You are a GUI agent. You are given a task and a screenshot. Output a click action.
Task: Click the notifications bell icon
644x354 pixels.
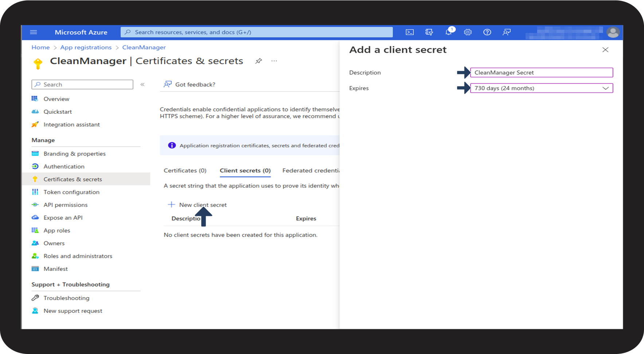(448, 32)
